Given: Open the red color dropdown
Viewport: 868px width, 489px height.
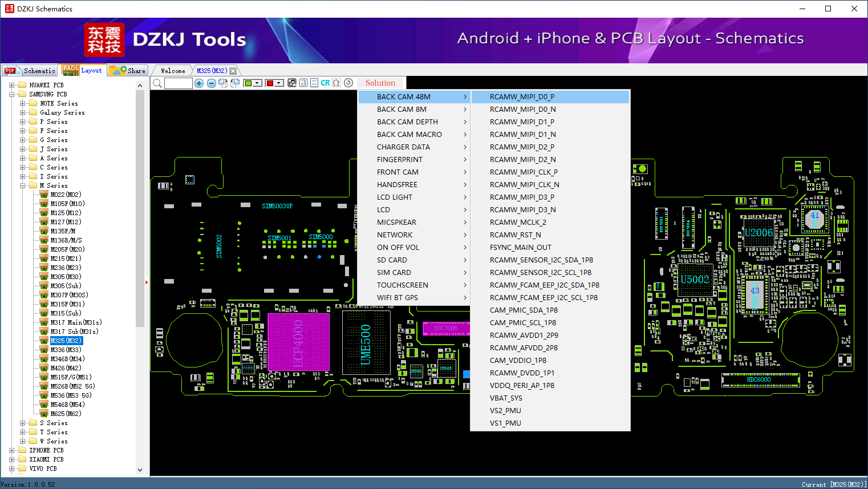Looking at the screenshot, I should (279, 83).
